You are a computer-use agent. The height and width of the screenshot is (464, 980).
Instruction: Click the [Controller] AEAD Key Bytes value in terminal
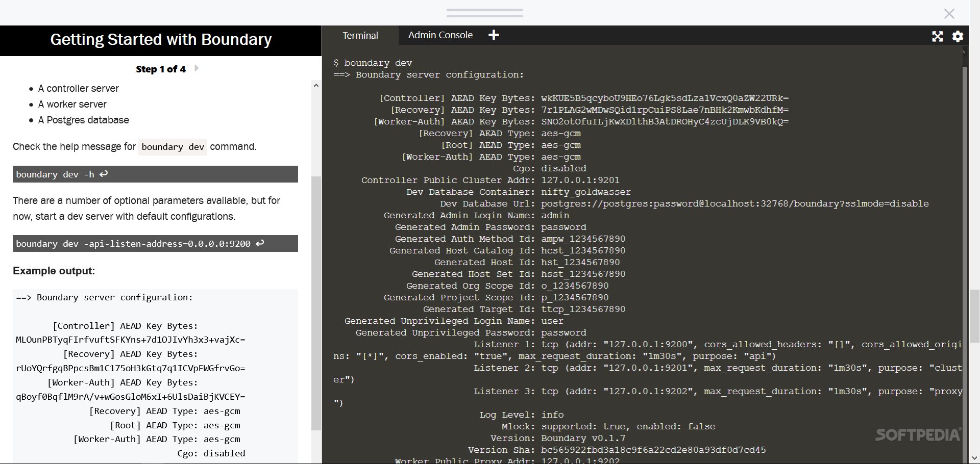point(665,98)
